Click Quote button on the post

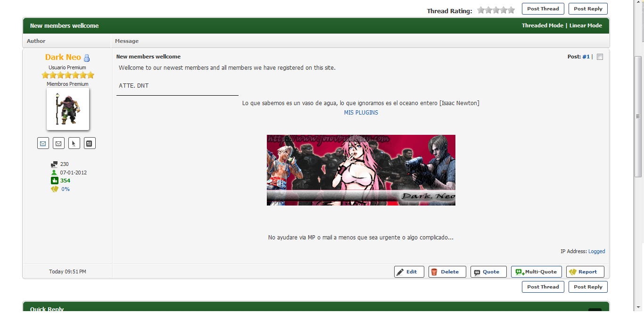pyautogui.click(x=488, y=272)
